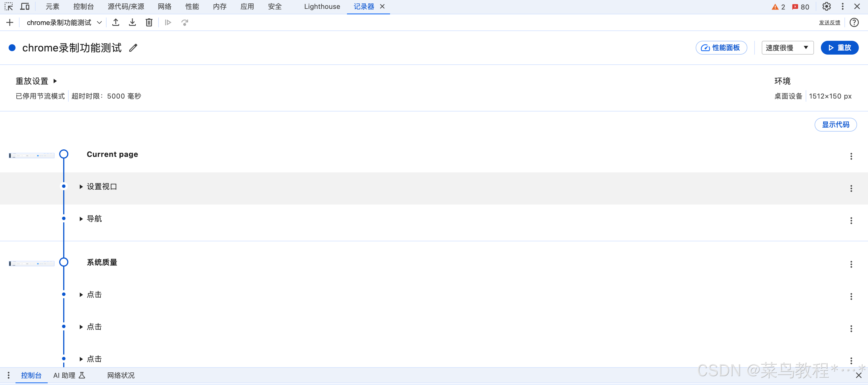Click the 重放 replay button

click(839, 48)
